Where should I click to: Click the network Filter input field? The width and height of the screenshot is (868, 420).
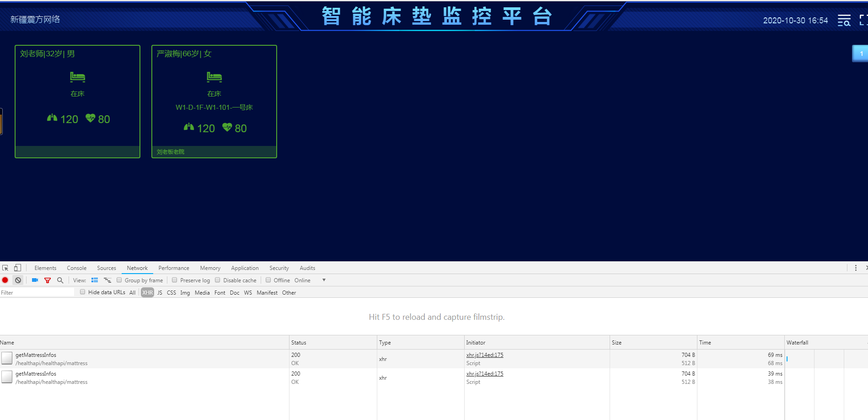[x=37, y=292]
